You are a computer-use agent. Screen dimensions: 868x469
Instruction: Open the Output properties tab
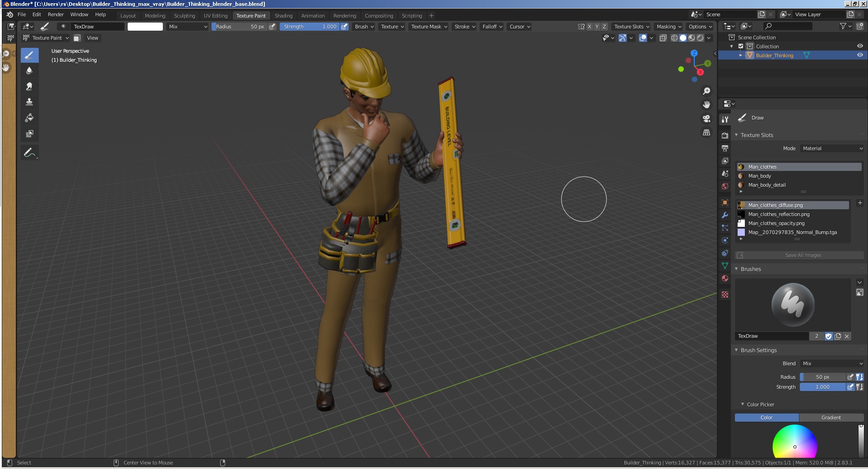coord(725,148)
